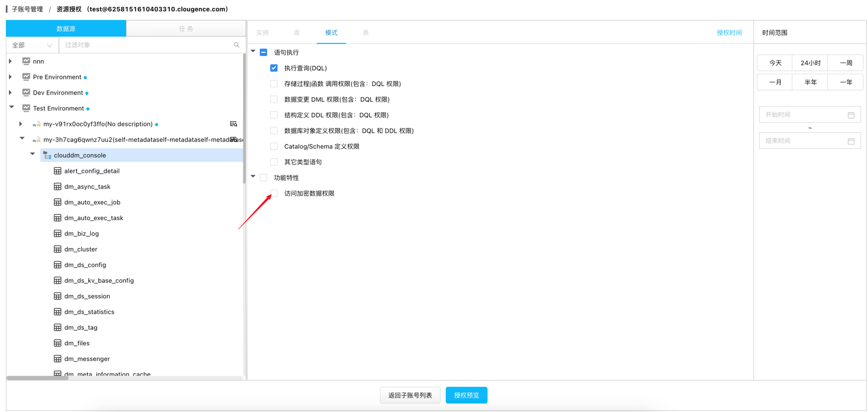Expand the nnn environment node

click(10, 61)
